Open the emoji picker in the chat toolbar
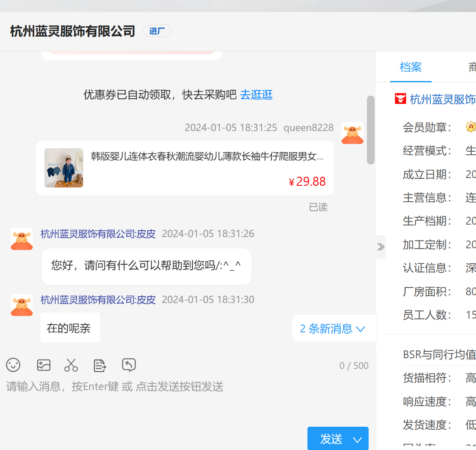The height and width of the screenshot is (450, 476). [13, 365]
